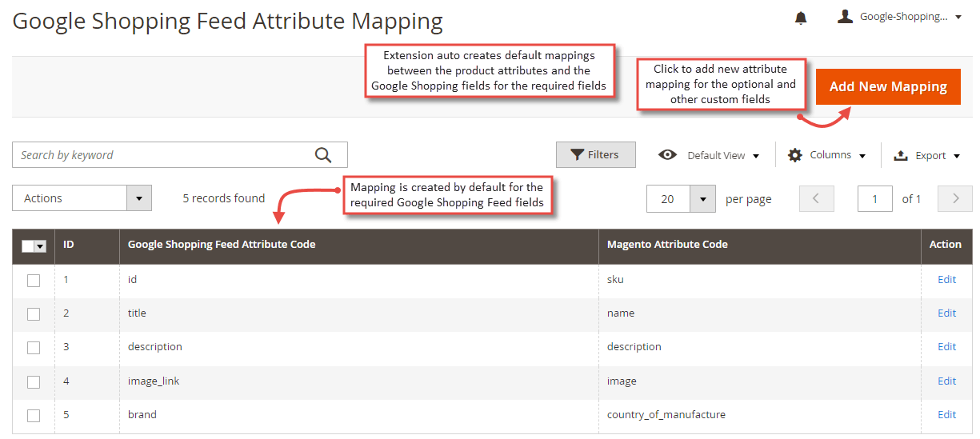Edit the mapping for title
The image size is (980, 439).
point(947,313)
